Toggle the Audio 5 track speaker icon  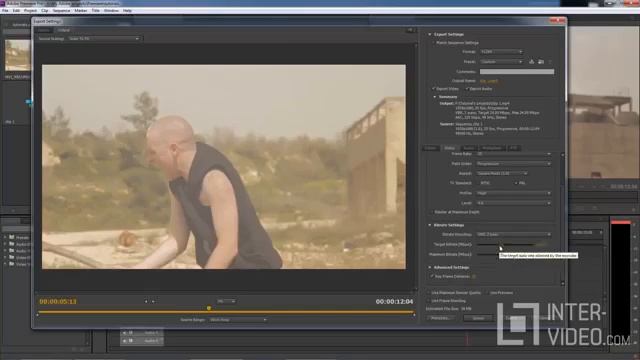point(124,340)
